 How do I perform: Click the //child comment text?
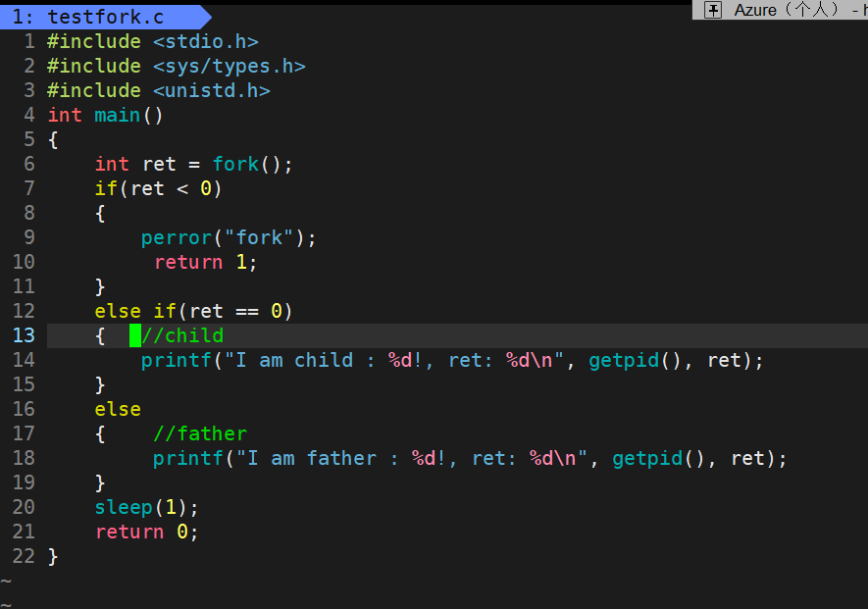pyautogui.click(x=182, y=335)
